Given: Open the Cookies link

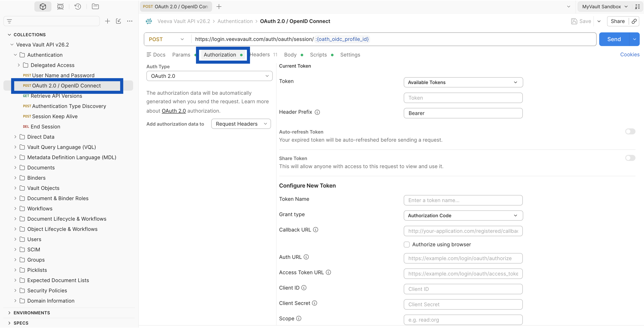Looking at the screenshot, I should pos(630,54).
